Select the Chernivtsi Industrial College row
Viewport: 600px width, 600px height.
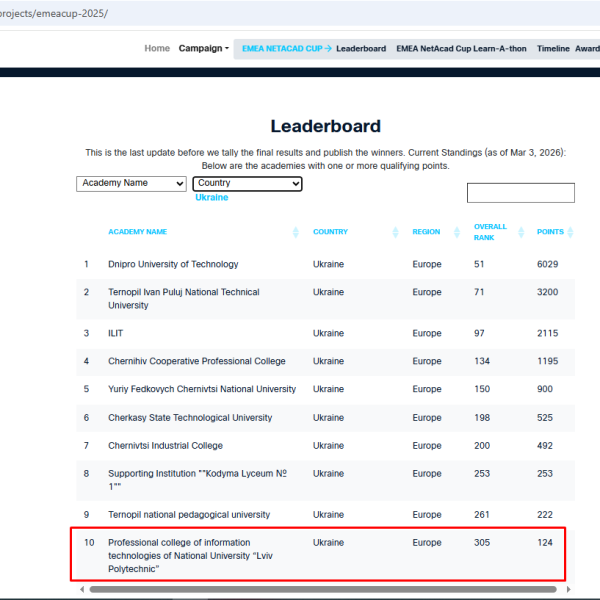(x=165, y=446)
